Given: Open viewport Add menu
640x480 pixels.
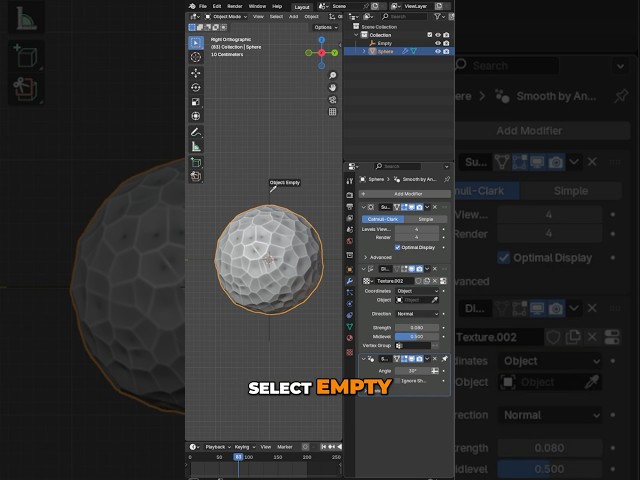Looking at the screenshot, I should coord(293,17).
